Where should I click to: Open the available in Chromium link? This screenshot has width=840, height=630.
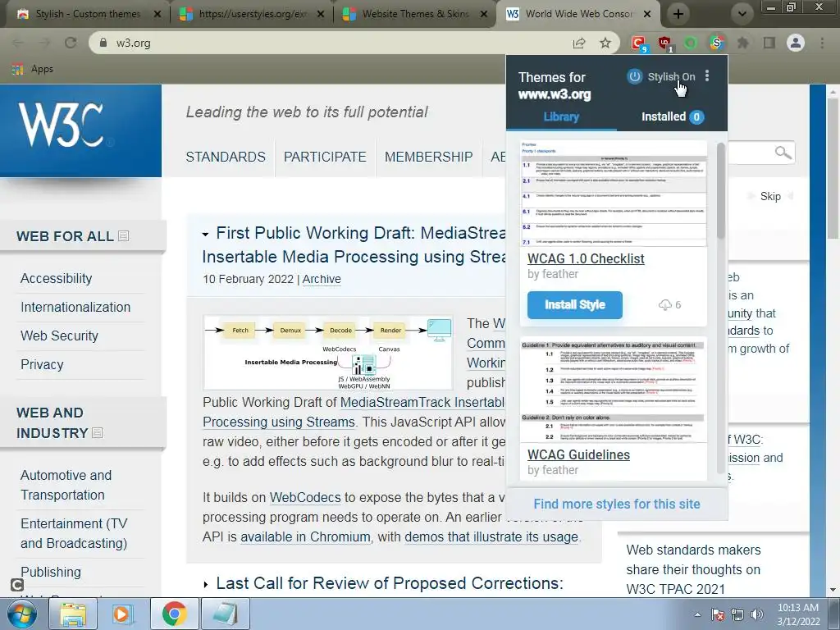tap(305, 536)
